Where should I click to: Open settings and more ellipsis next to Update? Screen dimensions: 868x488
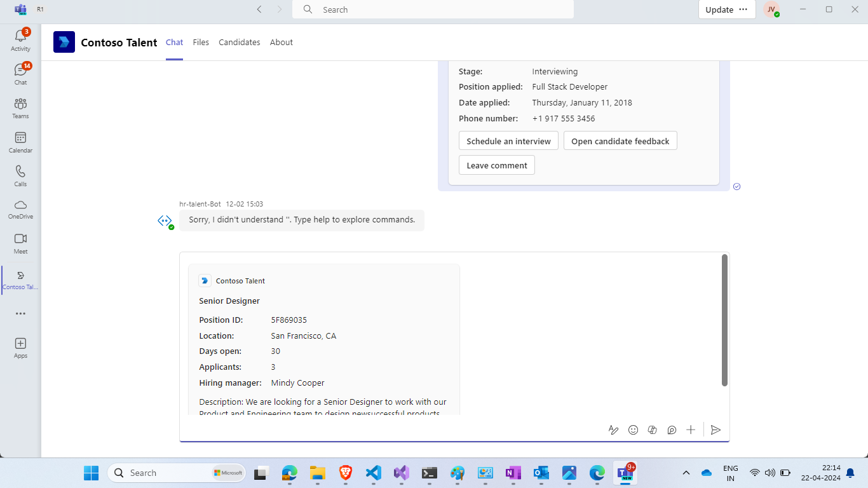(743, 10)
